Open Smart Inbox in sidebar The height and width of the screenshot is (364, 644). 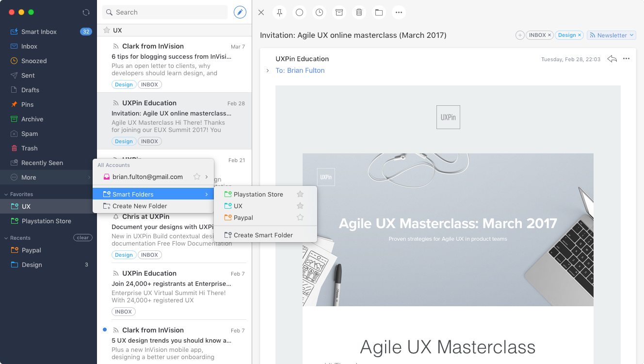(x=48, y=32)
